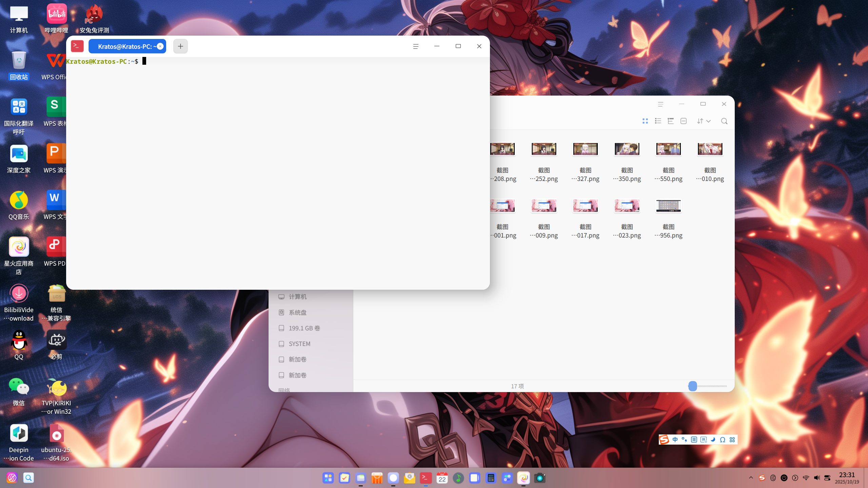Viewport: 868px width, 488px height.
Task: Open the file manager's main menu
Action: tap(660, 104)
